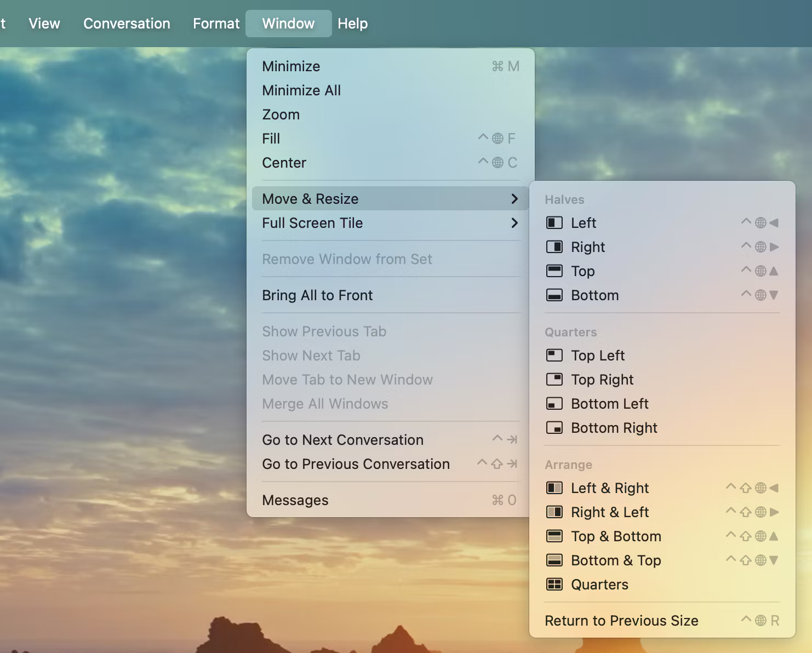Click the Right label under Halves
812x653 pixels.
click(588, 247)
